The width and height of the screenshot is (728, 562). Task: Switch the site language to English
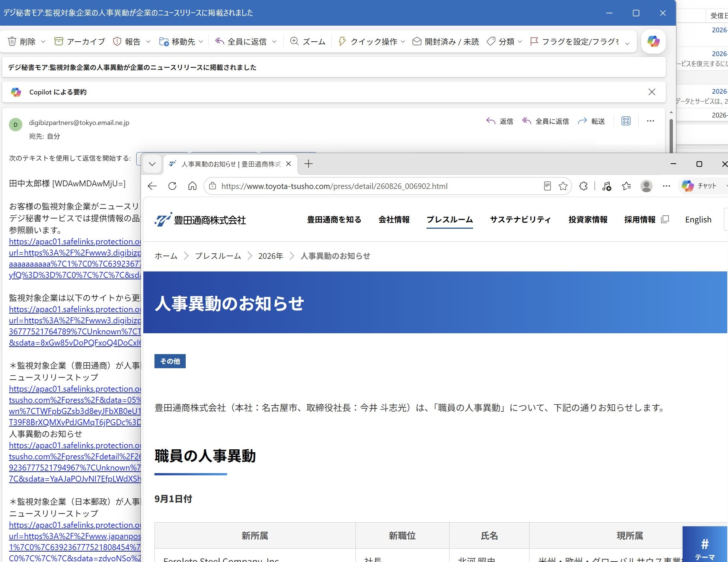[698, 220]
